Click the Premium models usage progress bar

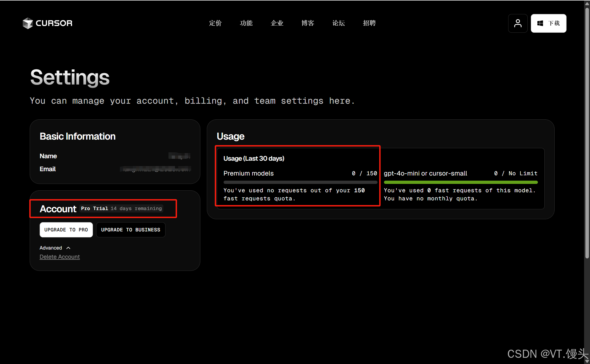click(300, 182)
